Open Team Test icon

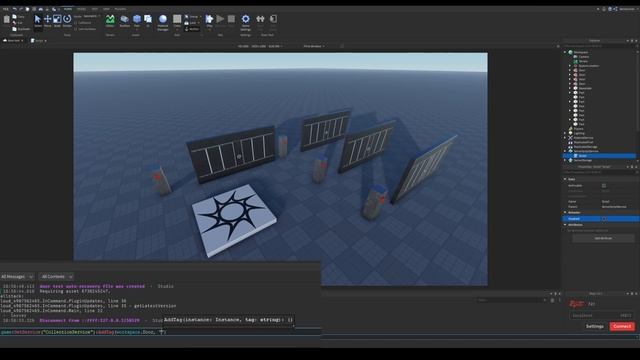pos(260,19)
